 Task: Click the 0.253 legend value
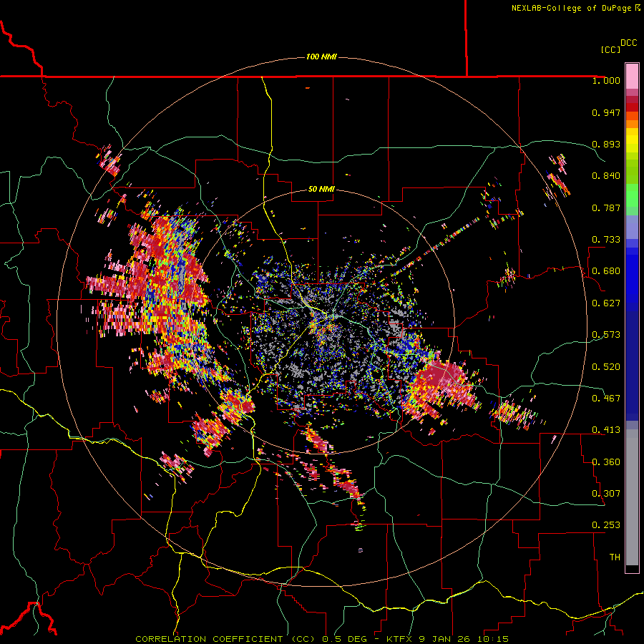pyautogui.click(x=606, y=525)
